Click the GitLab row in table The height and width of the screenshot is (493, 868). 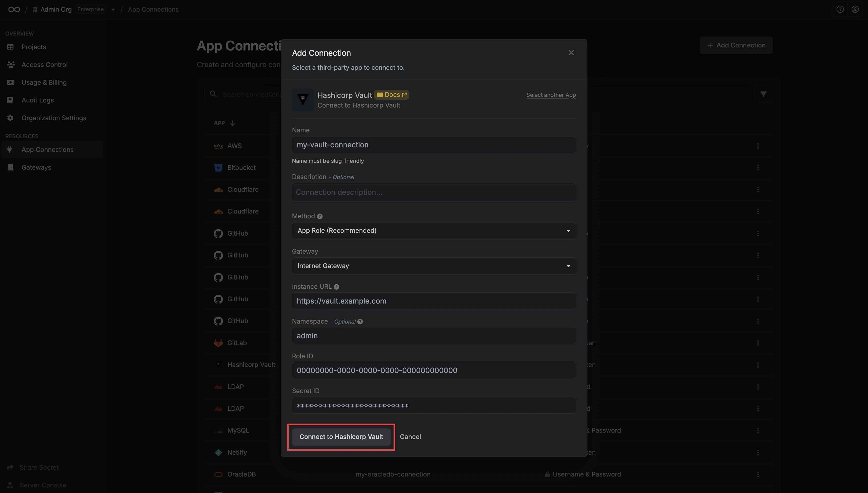[488, 343]
